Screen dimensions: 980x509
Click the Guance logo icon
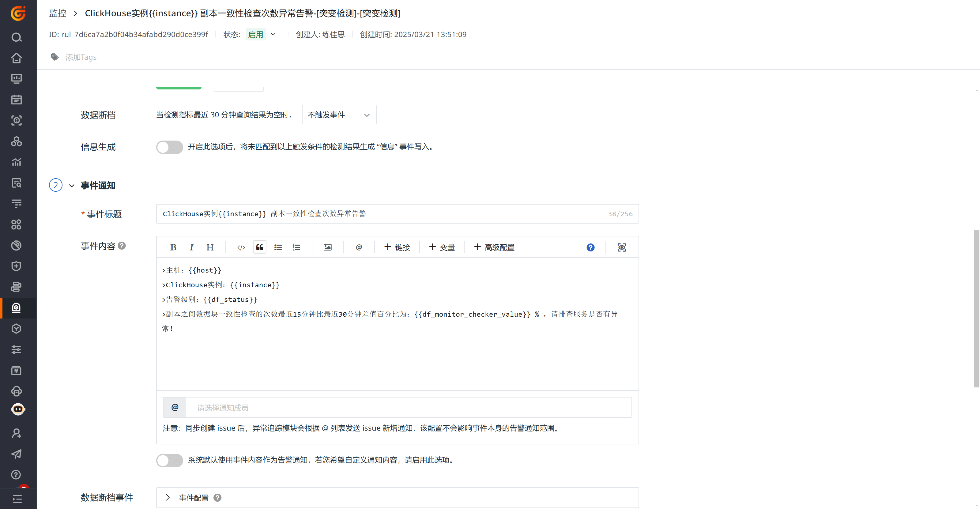pos(18,13)
